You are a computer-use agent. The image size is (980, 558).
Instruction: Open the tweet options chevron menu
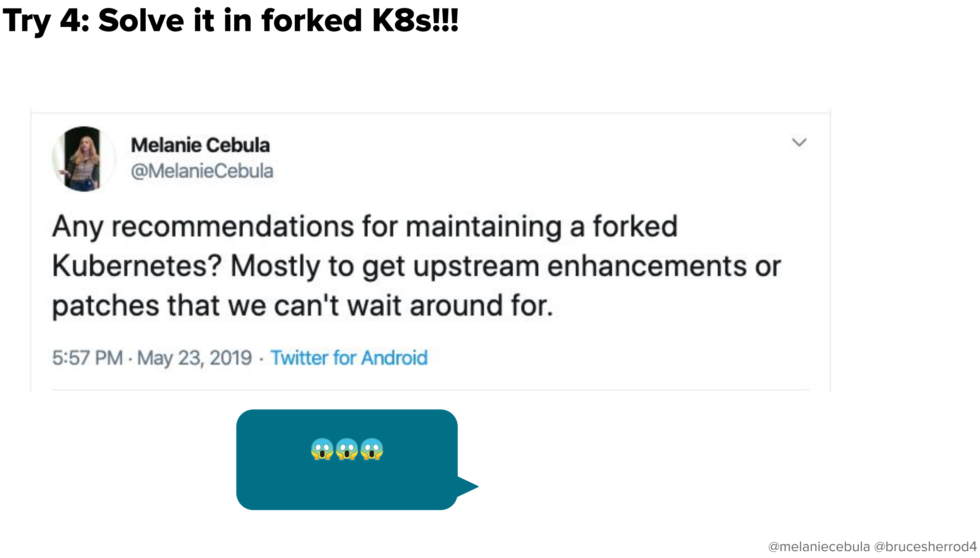pos(799,142)
